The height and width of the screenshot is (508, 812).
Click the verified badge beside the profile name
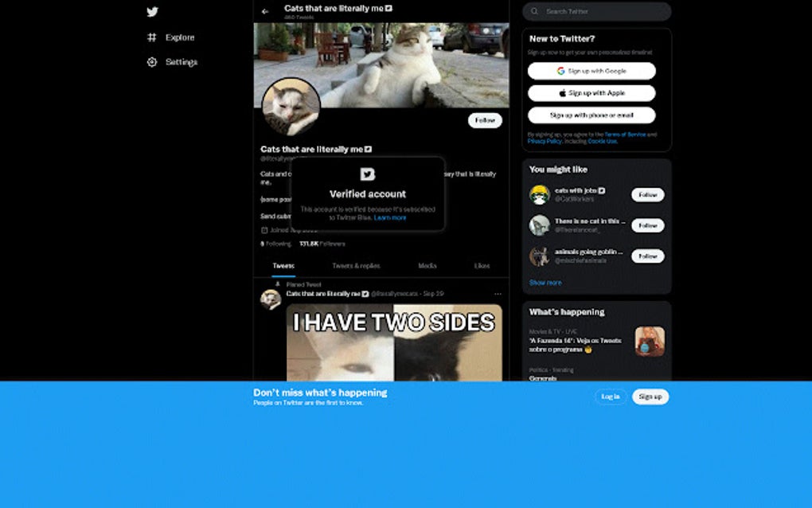[x=369, y=149]
